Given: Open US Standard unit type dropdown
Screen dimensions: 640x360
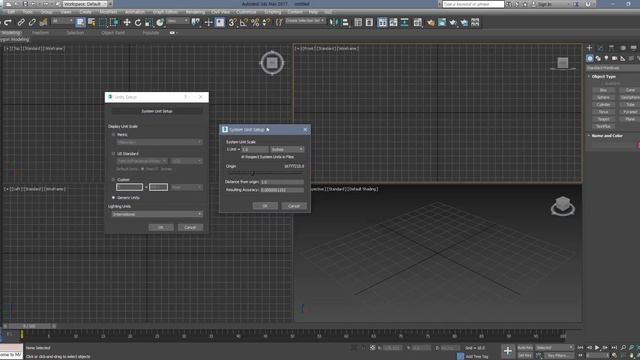Looking at the screenshot, I should 142,161.
